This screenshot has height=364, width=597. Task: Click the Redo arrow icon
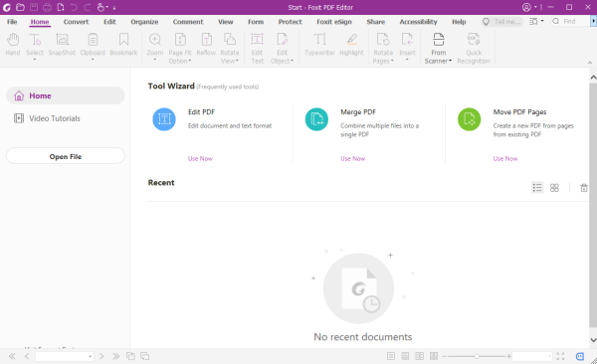click(88, 7)
